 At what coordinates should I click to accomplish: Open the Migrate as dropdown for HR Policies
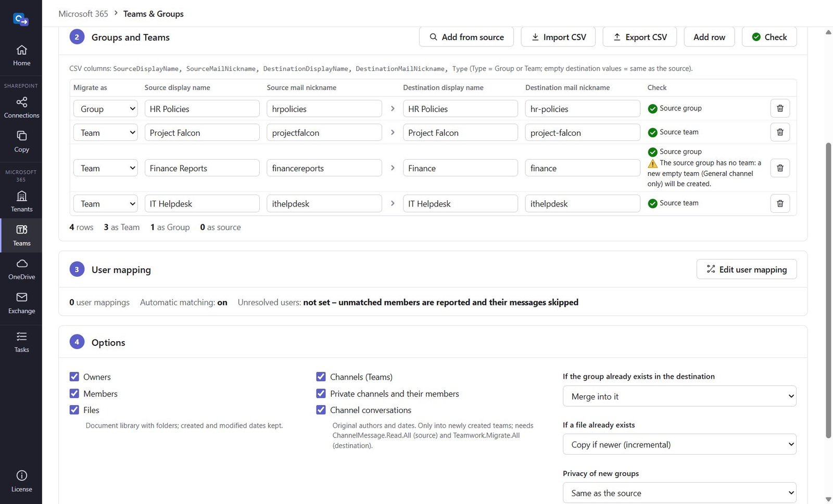click(106, 109)
